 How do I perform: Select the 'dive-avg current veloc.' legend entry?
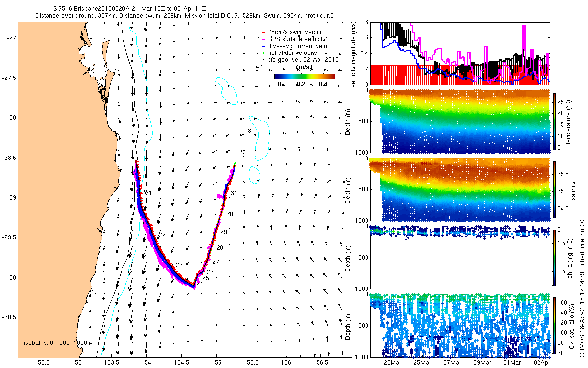click(x=298, y=46)
